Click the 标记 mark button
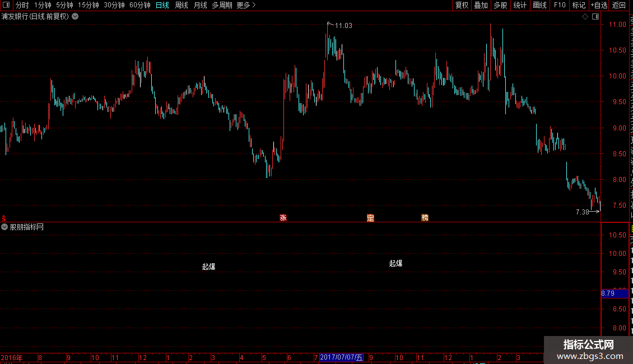Viewport: 633px width, 364px height. (x=579, y=5)
